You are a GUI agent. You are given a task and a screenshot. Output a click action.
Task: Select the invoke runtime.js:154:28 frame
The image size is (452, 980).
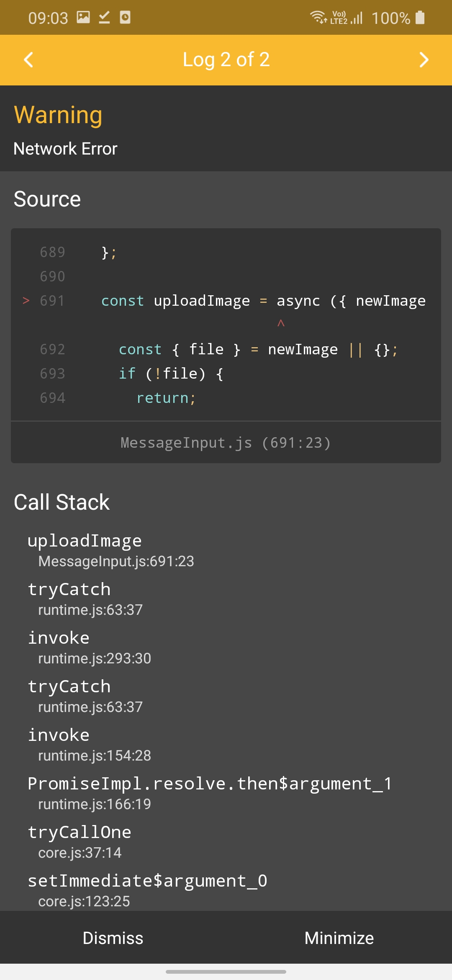226,745
